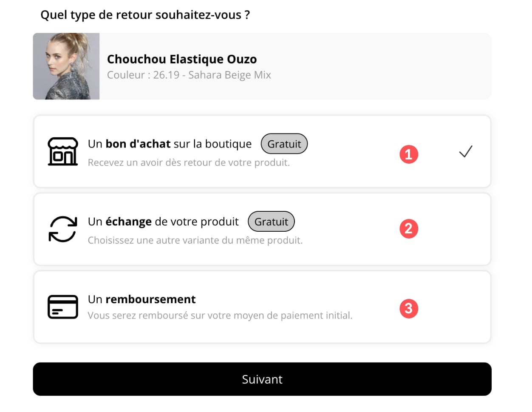
Task: Click the "Chouchou Elastique Ouzo" product title
Action: [x=182, y=59]
